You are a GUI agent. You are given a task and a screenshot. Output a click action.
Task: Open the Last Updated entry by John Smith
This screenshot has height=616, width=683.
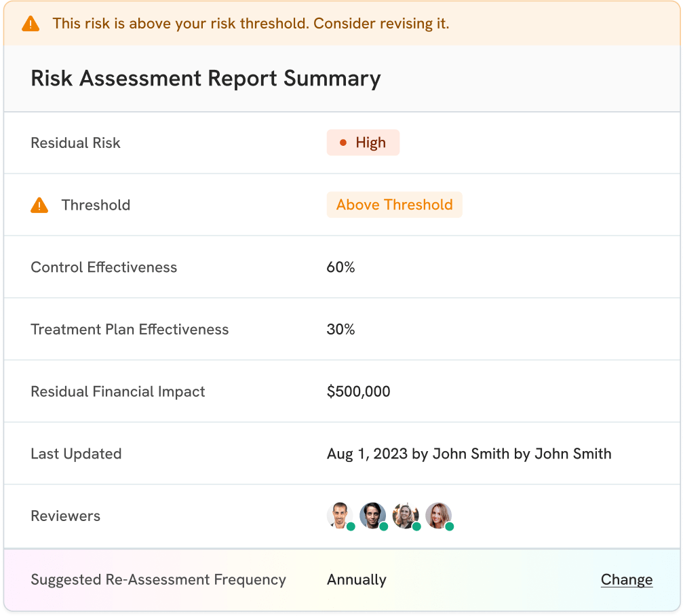468,453
